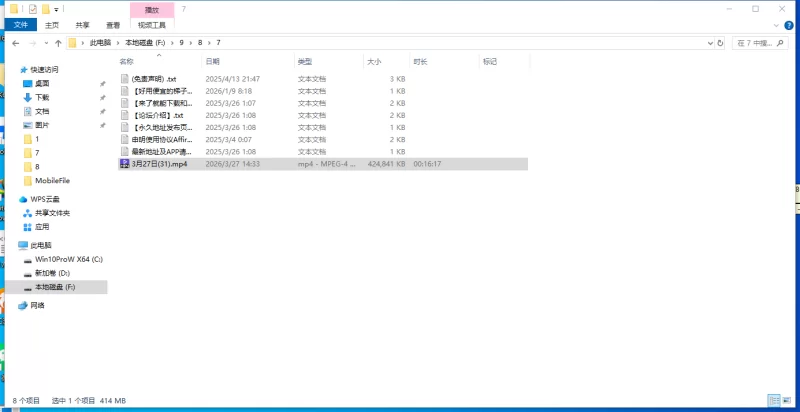
Task: Click the video icon of 3月27日(31).mp4
Action: click(x=124, y=164)
